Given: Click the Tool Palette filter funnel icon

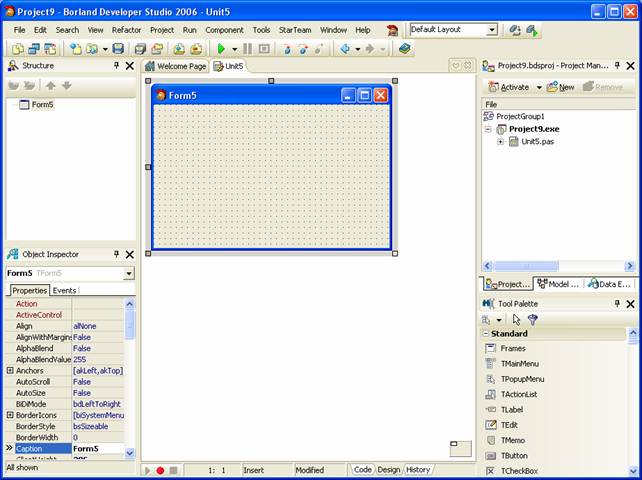Looking at the screenshot, I should [x=533, y=319].
